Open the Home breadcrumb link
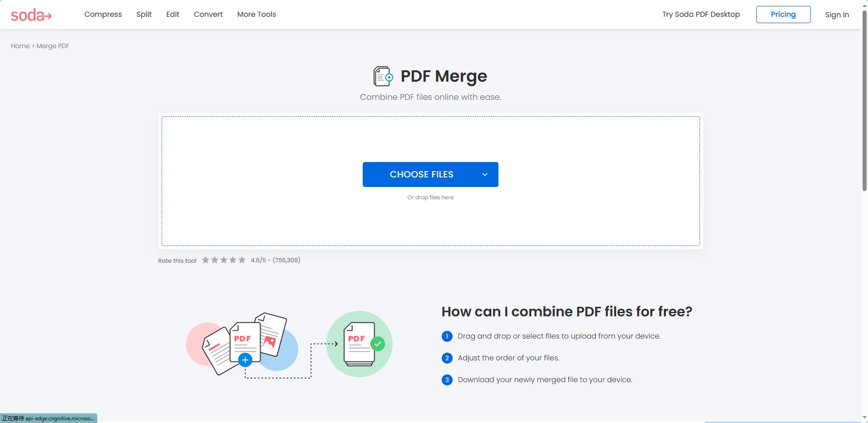 coord(20,46)
